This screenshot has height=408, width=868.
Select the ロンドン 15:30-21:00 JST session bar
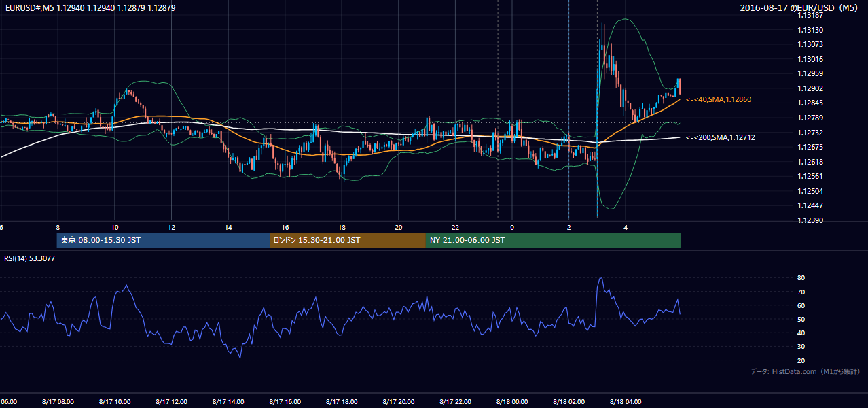[348, 240]
